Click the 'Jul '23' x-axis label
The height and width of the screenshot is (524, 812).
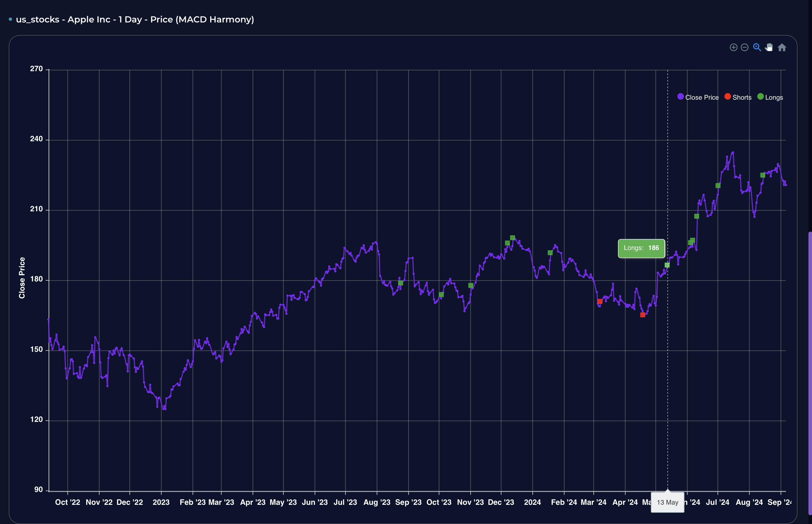[345, 502]
